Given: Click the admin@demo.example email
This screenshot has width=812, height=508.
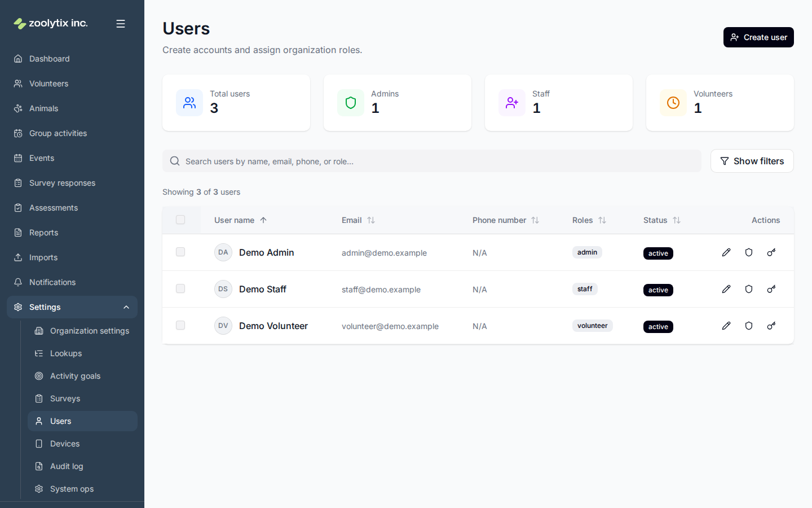Looking at the screenshot, I should (x=384, y=253).
